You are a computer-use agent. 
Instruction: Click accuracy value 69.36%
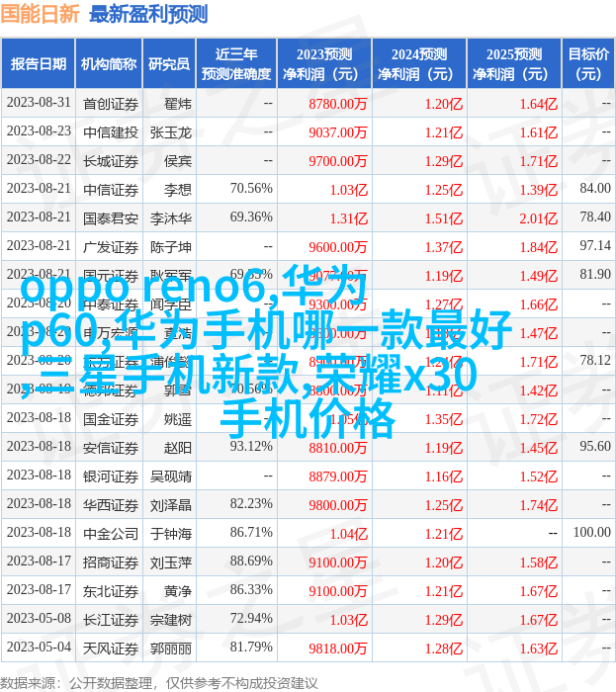click(251, 217)
